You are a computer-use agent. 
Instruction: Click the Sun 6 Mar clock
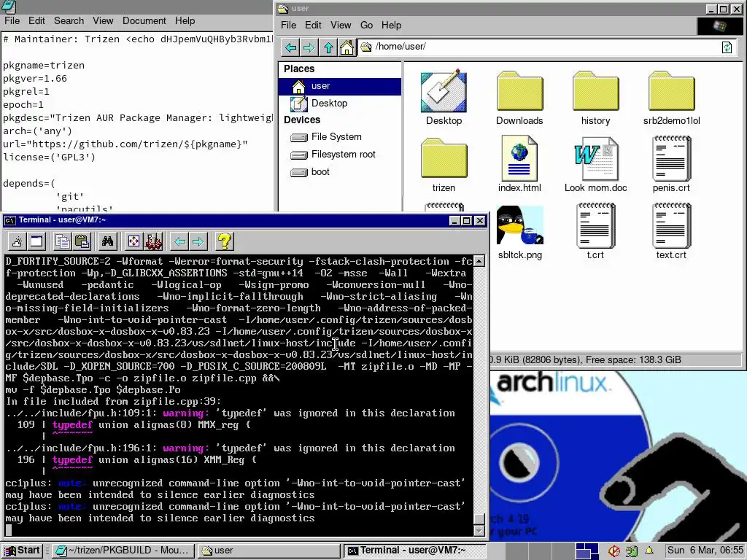(x=705, y=551)
